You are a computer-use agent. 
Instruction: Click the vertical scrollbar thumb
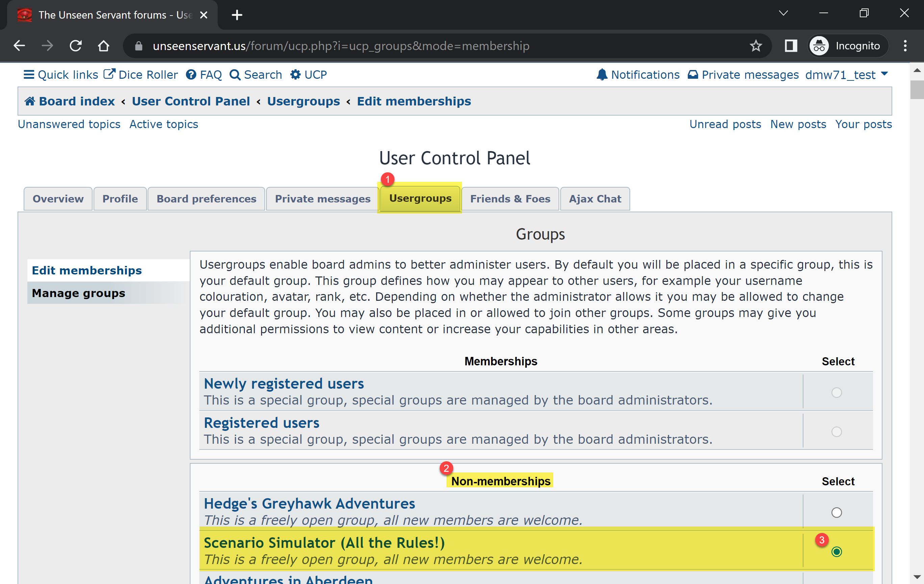click(917, 90)
